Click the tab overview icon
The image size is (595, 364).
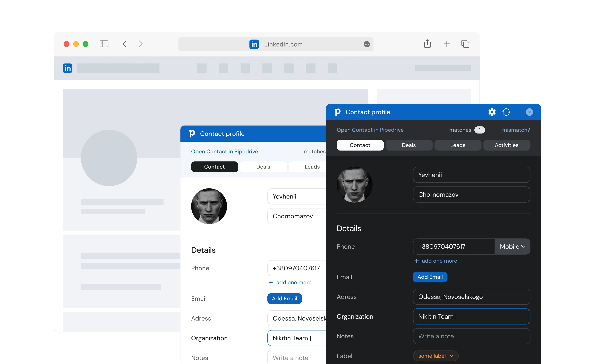pyautogui.click(x=465, y=44)
